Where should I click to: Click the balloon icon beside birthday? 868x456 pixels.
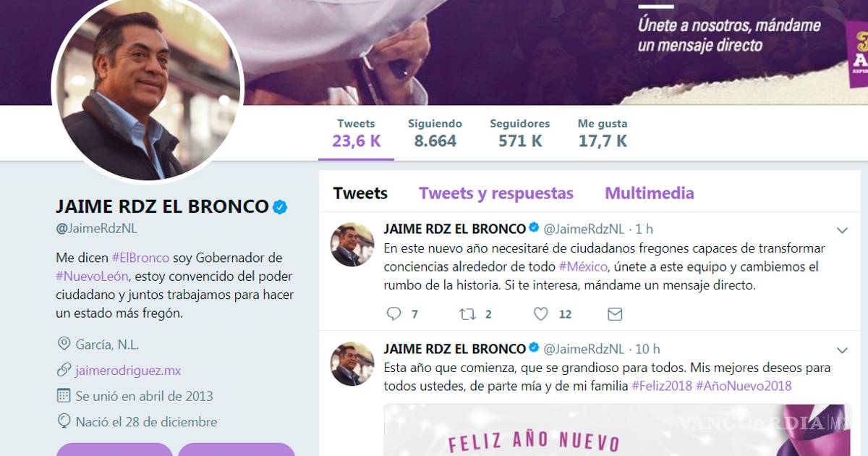(x=64, y=421)
